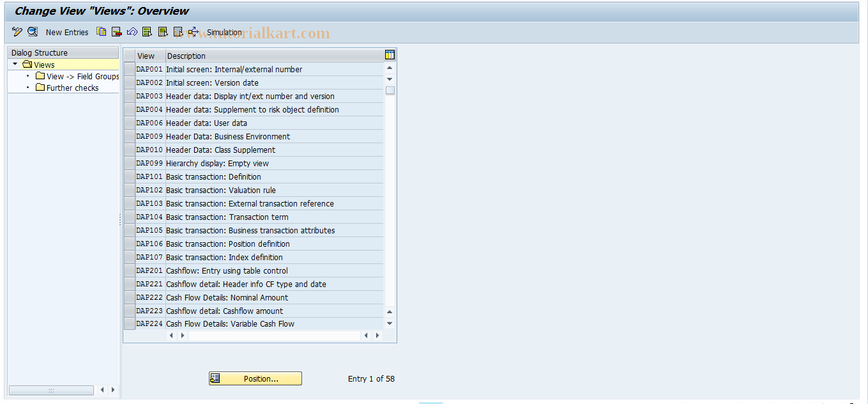Select row DAP010 with its row selector

pyautogui.click(x=130, y=150)
